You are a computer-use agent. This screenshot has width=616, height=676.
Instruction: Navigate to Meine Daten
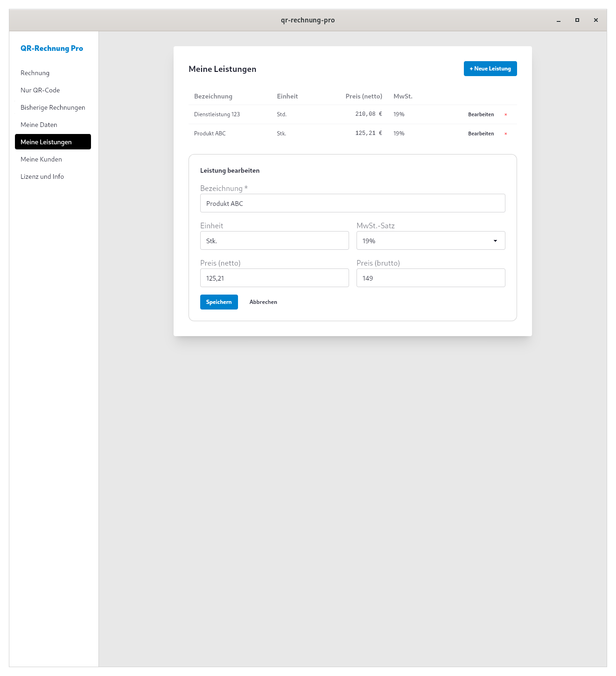tap(39, 125)
